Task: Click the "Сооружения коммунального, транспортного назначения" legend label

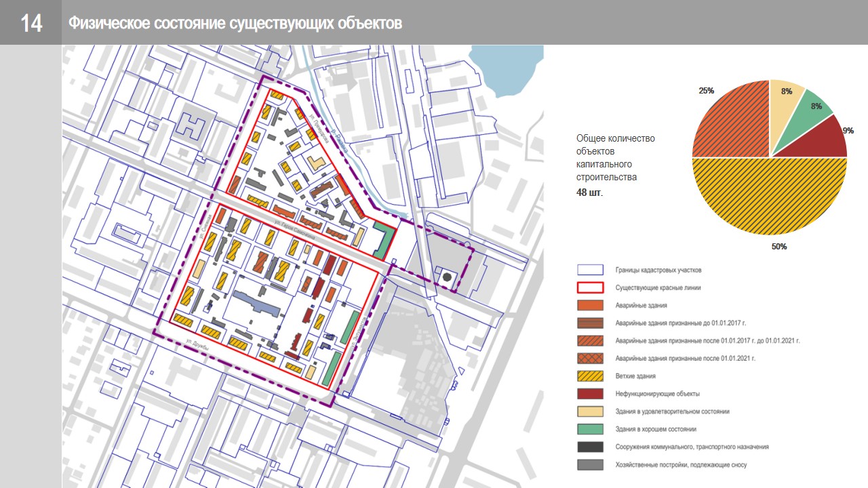Action: pyautogui.click(x=692, y=447)
